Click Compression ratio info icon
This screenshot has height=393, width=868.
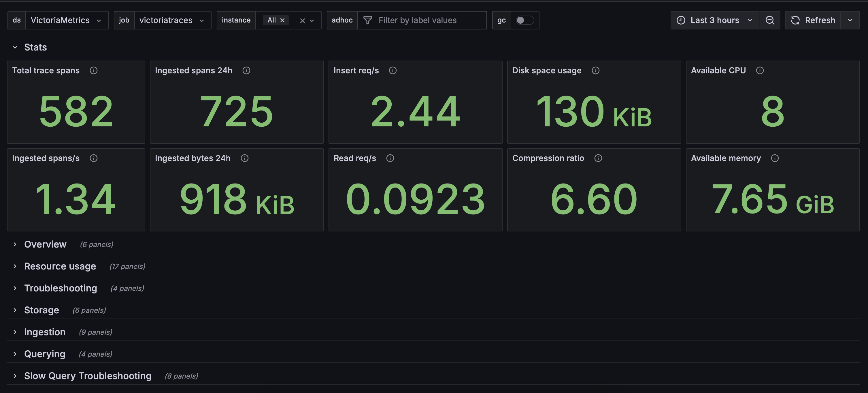(598, 158)
